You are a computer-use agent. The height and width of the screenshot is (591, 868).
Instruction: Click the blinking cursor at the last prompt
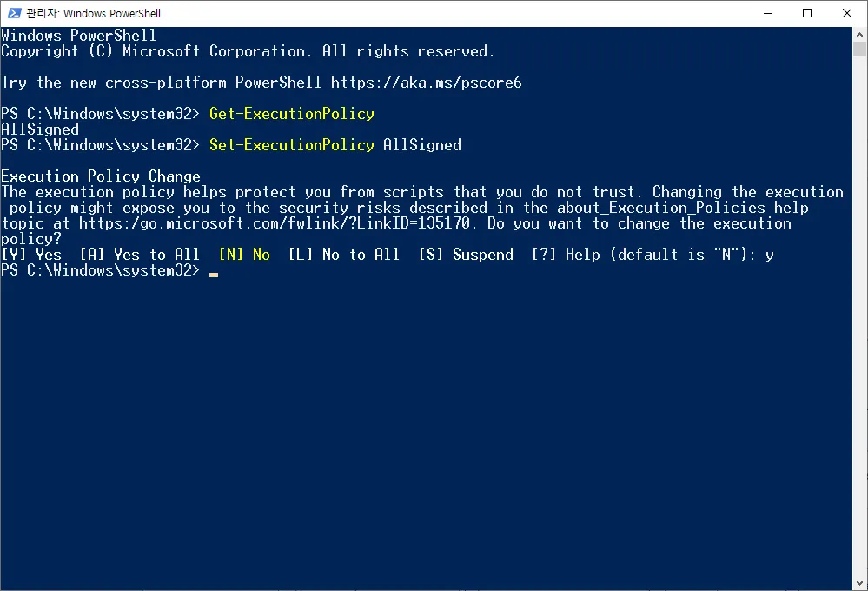214,273
